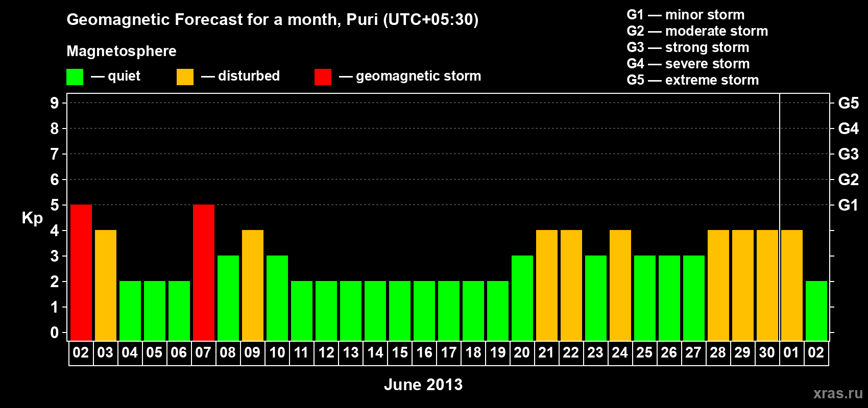Click the 'G2 — moderate storm' legend line
The height and width of the screenshot is (408, 868).
pos(697,31)
